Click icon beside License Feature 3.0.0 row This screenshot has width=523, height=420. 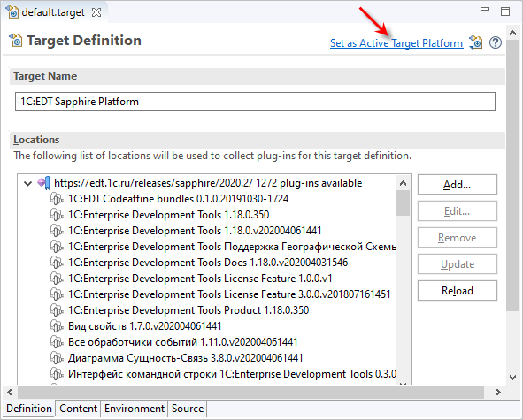coord(57,294)
